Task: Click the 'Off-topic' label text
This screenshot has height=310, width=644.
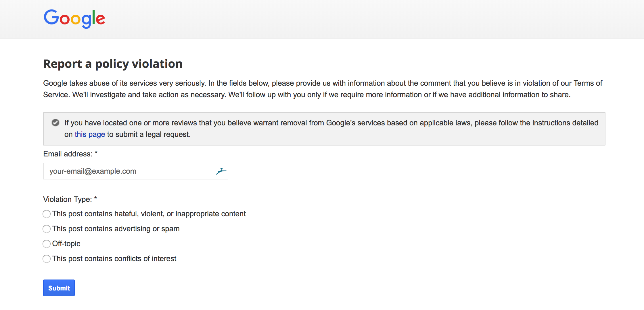Action: [x=66, y=244]
